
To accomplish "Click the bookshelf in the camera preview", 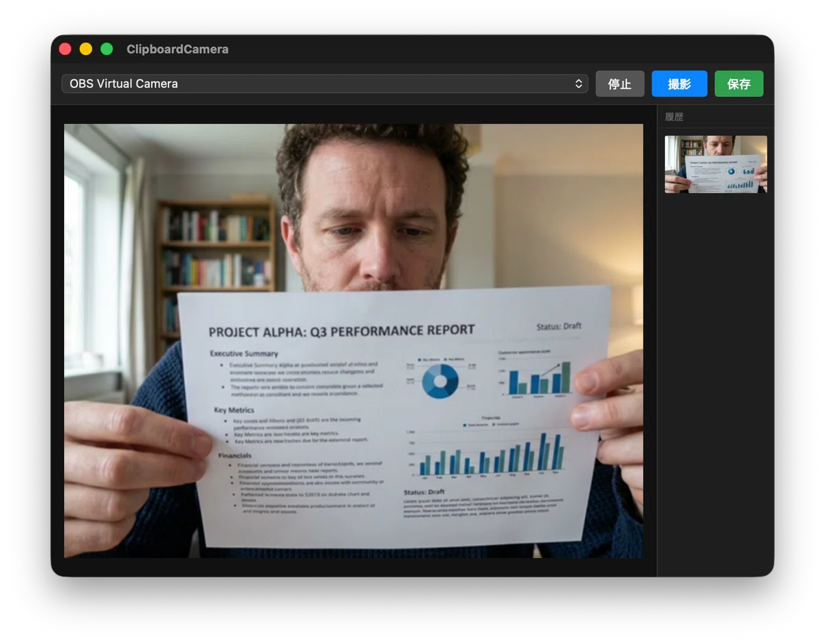I will point(217,268).
